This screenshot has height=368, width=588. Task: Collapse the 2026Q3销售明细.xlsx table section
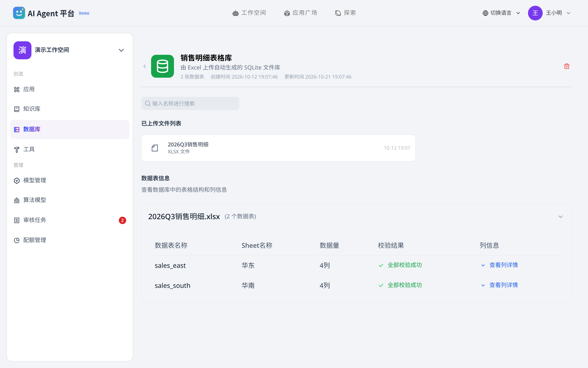[561, 217]
